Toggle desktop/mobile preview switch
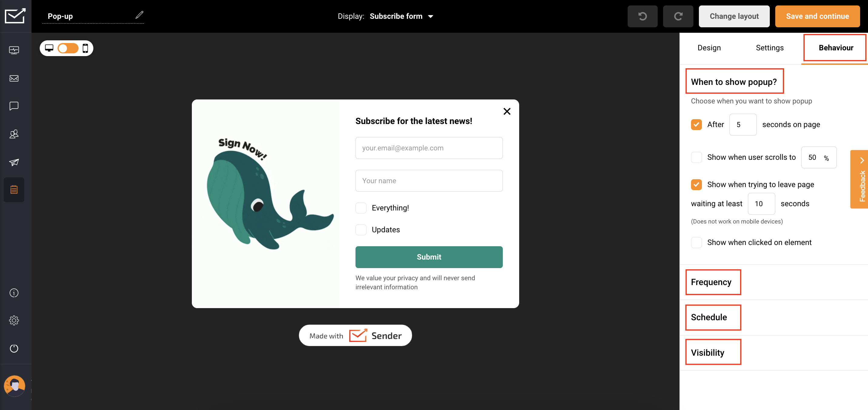 coord(68,48)
